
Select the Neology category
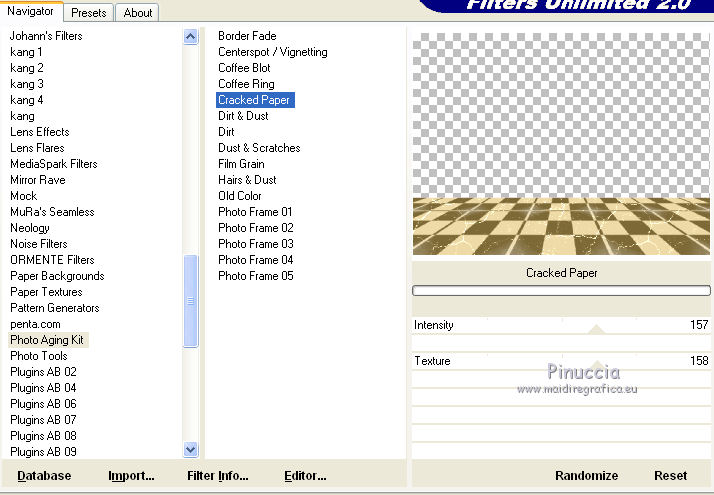pyautogui.click(x=30, y=228)
